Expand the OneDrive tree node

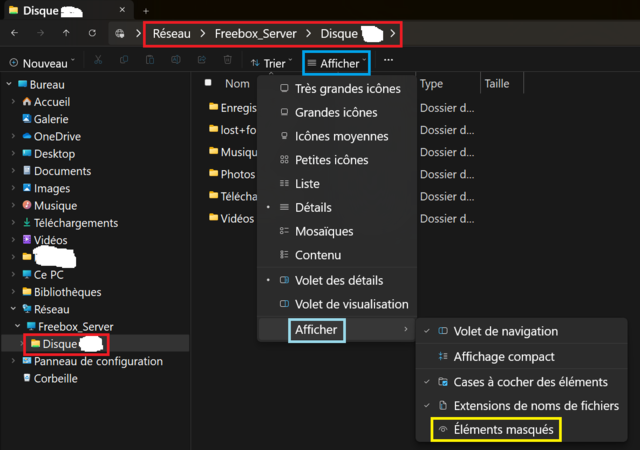point(13,136)
